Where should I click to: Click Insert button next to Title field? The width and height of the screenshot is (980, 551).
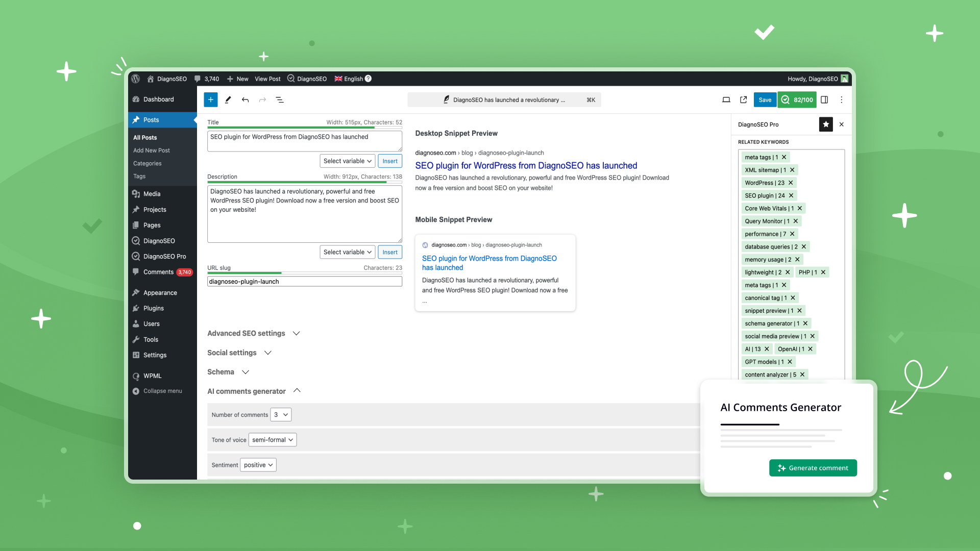390,160
